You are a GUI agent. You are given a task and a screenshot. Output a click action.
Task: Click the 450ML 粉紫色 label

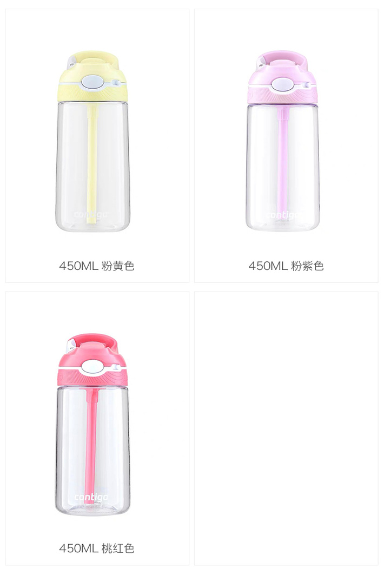(x=286, y=266)
